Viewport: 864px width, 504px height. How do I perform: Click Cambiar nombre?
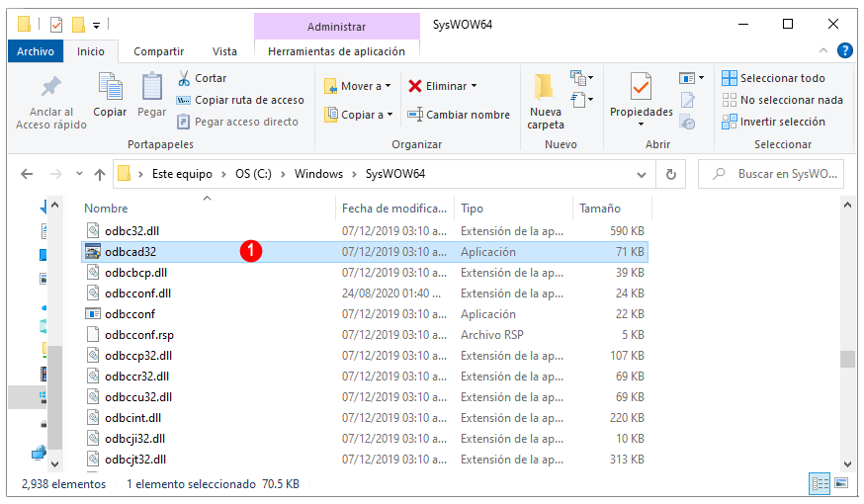pos(459,115)
